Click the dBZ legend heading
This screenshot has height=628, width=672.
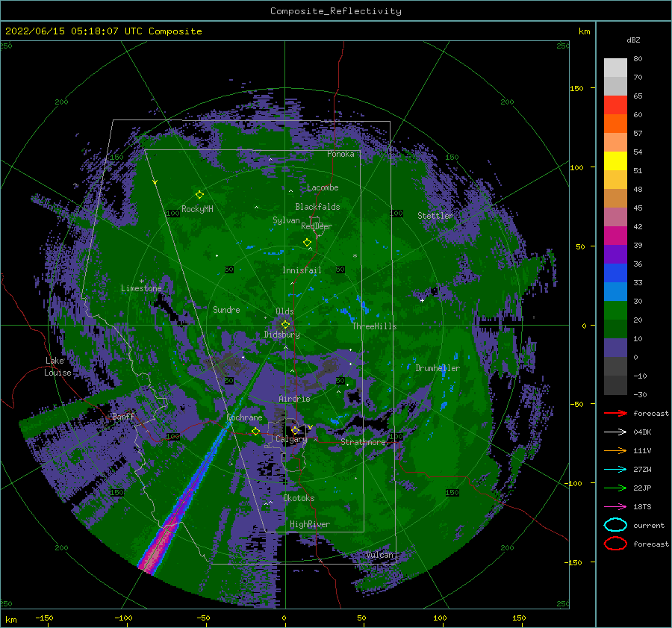pyautogui.click(x=633, y=40)
